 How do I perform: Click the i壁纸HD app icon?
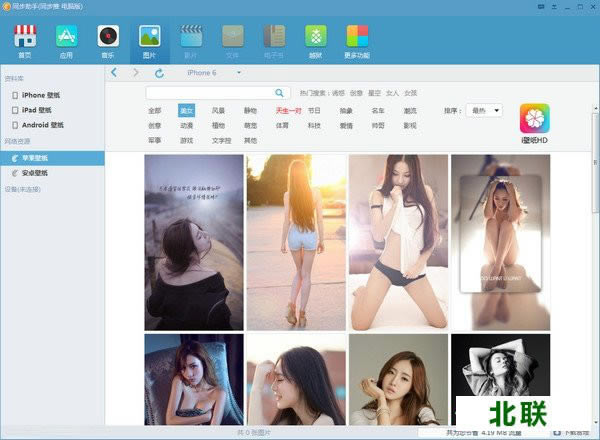pyautogui.click(x=534, y=119)
